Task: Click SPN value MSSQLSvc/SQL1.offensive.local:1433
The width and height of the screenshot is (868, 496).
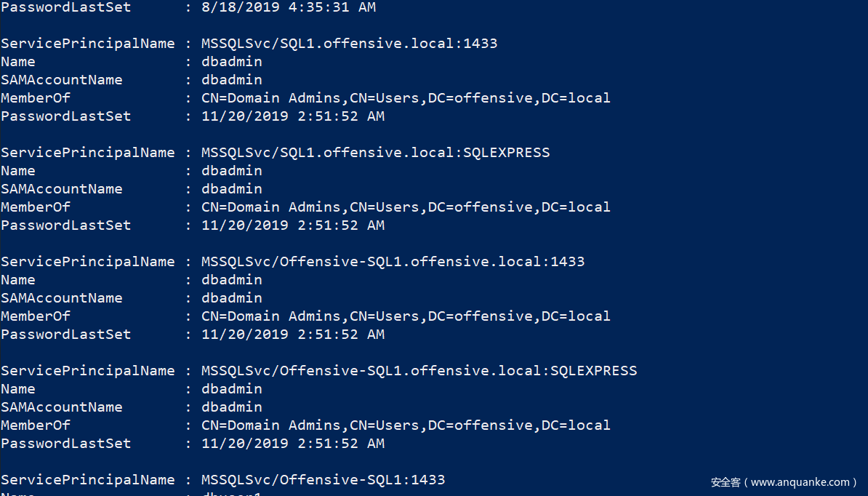Action: point(349,44)
